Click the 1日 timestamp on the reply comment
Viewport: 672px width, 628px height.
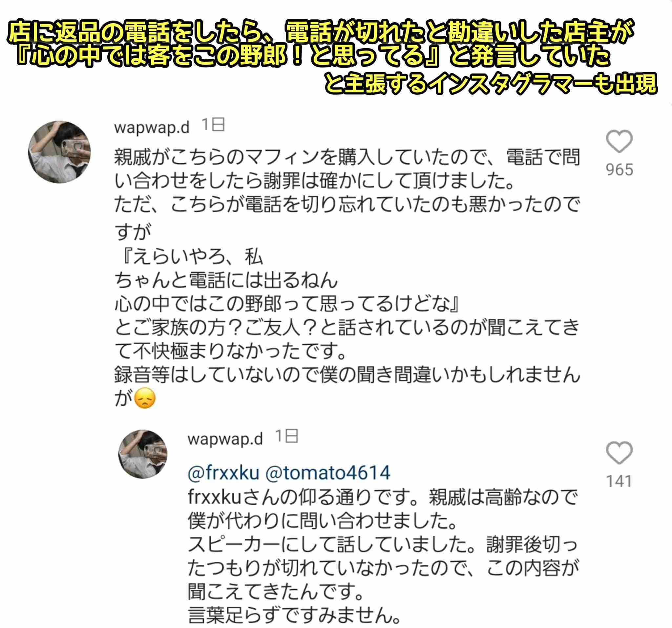287,436
